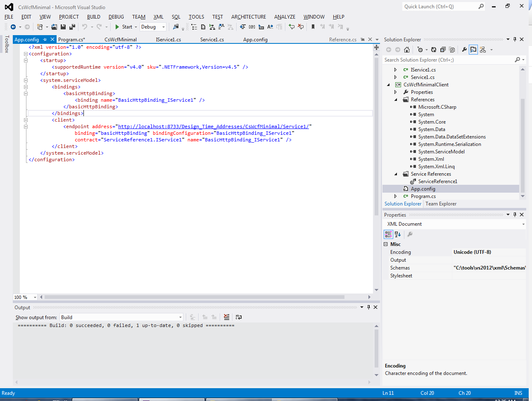
Task: Toggle auto-hide pin on Solution Explorer
Action: (x=514, y=39)
